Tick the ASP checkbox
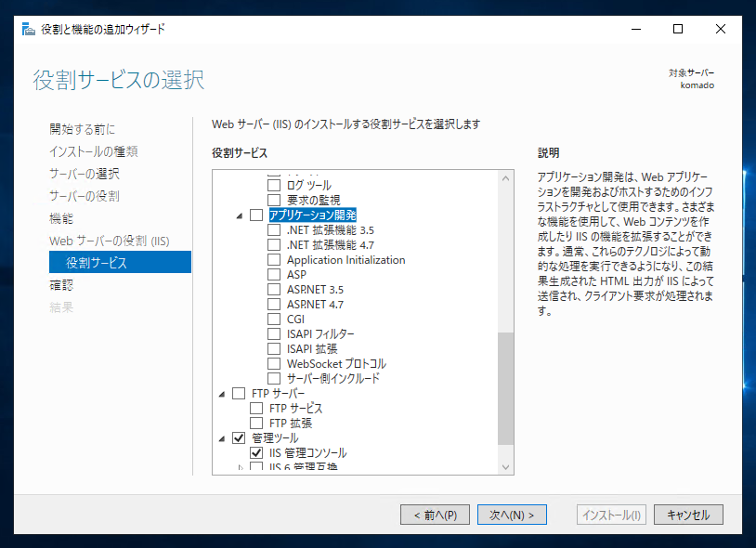 (274, 275)
